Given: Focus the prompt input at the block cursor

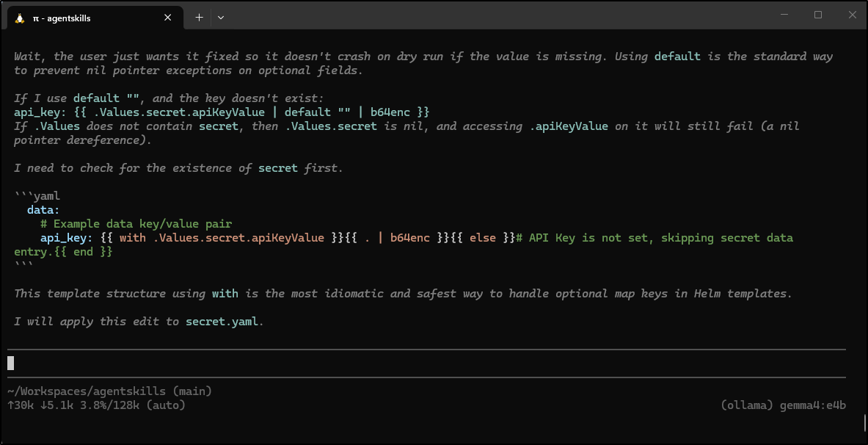Looking at the screenshot, I should (11, 363).
